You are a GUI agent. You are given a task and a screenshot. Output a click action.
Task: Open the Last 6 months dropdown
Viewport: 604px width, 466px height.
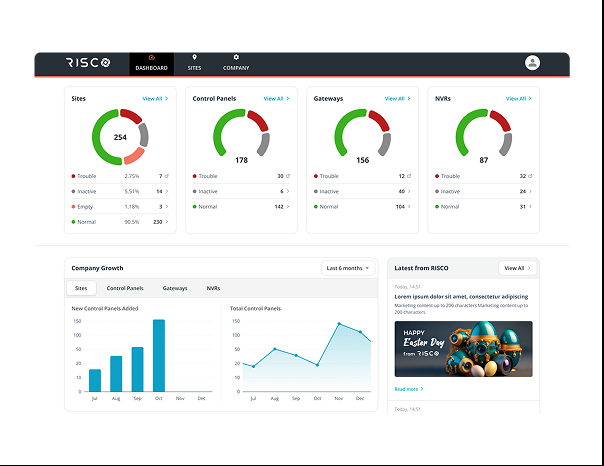pyautogui.click(x=347, y=268)
